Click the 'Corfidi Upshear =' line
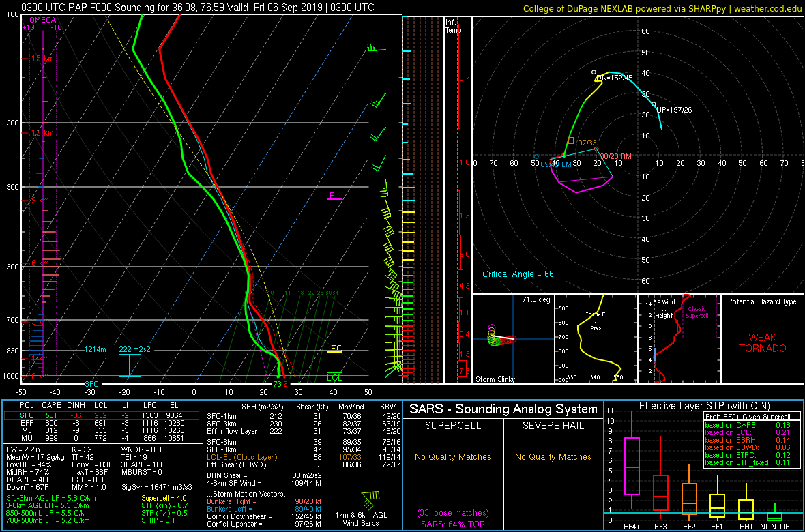This screenshot has height=532, width=805. [263, 524]
